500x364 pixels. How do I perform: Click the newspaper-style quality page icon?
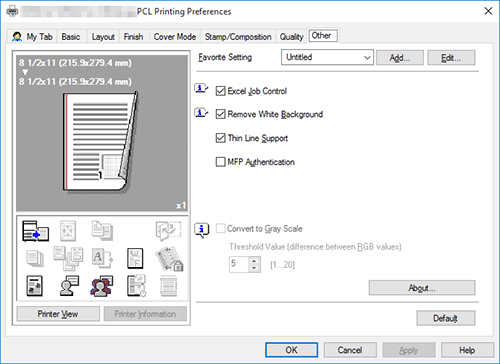click(35, 286)
